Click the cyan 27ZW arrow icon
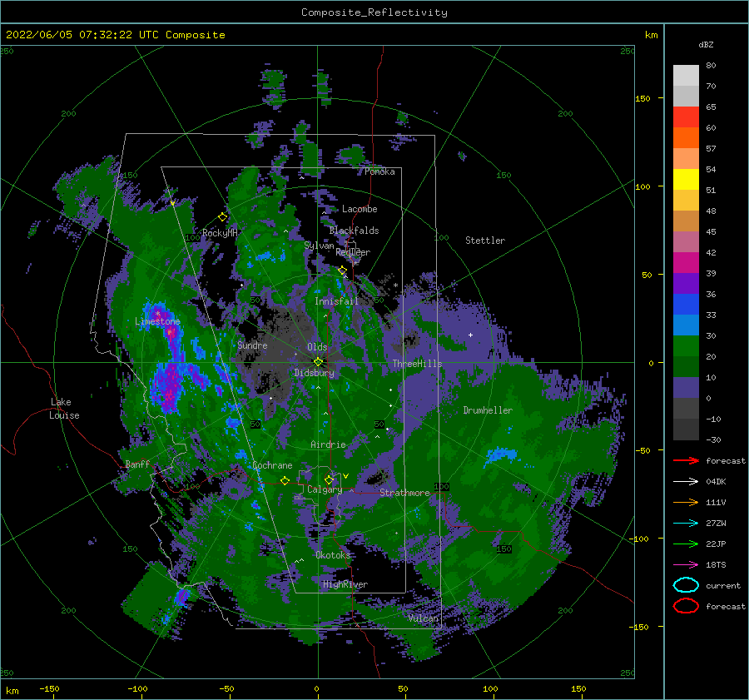This screenshot has width=749, height=700. point(686,523)
